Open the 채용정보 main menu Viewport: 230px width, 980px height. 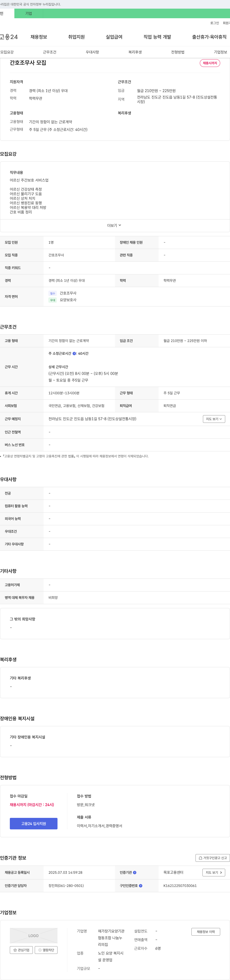[x=39, y=37]
